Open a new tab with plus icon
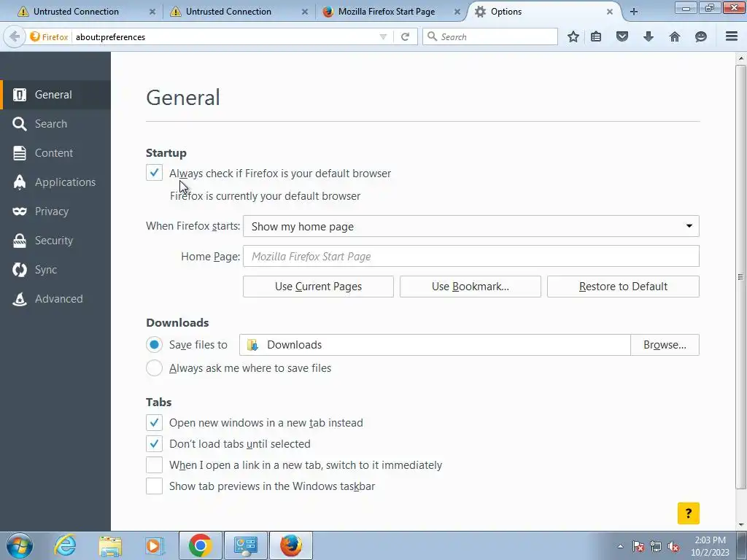Viewport: 747px width, 560px height. [x=634, y=12]
